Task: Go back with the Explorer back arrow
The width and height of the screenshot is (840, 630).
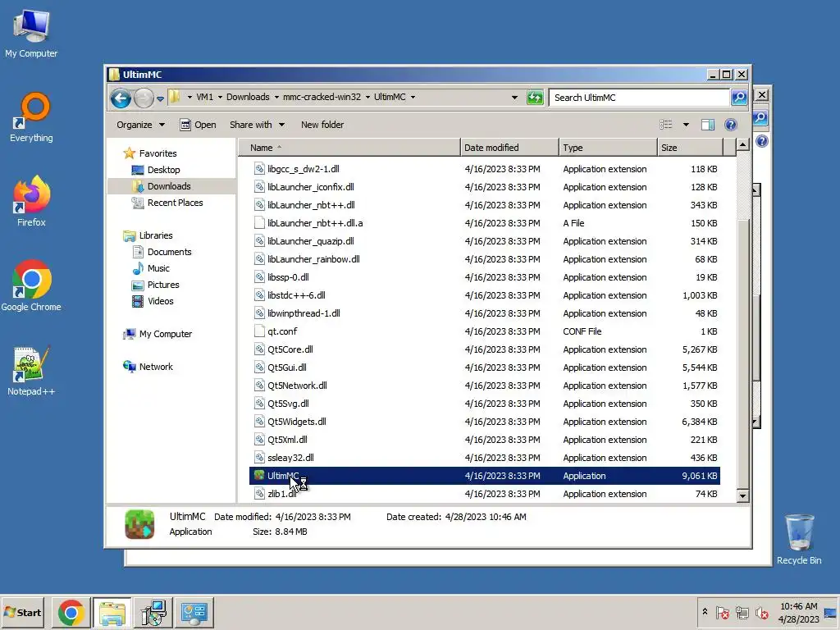Action: (121, 98)
